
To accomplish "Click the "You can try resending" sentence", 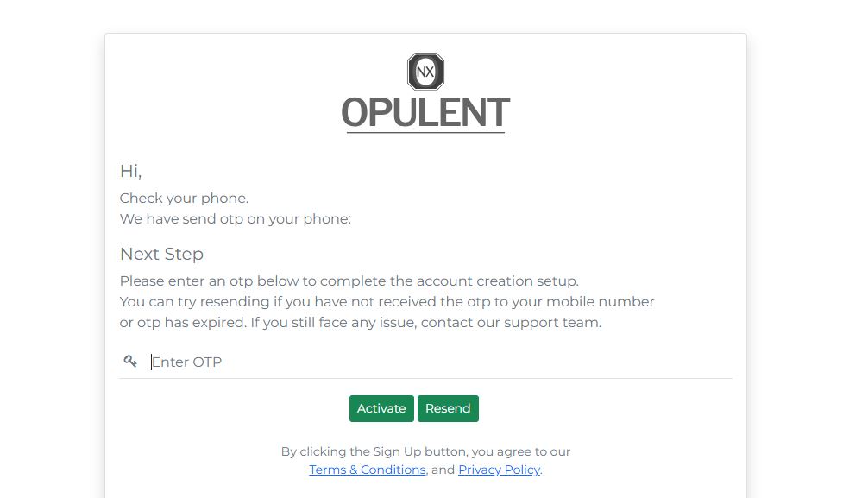I will click(x=387, y=302).
